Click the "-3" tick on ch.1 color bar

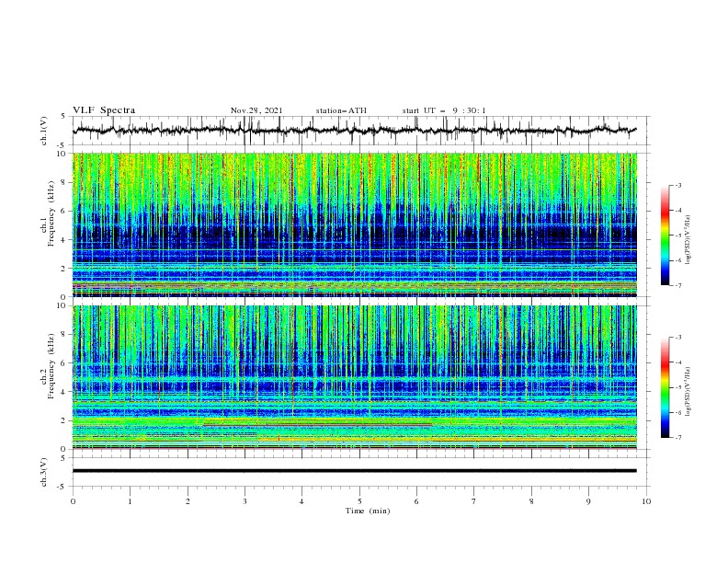(677, 185)
